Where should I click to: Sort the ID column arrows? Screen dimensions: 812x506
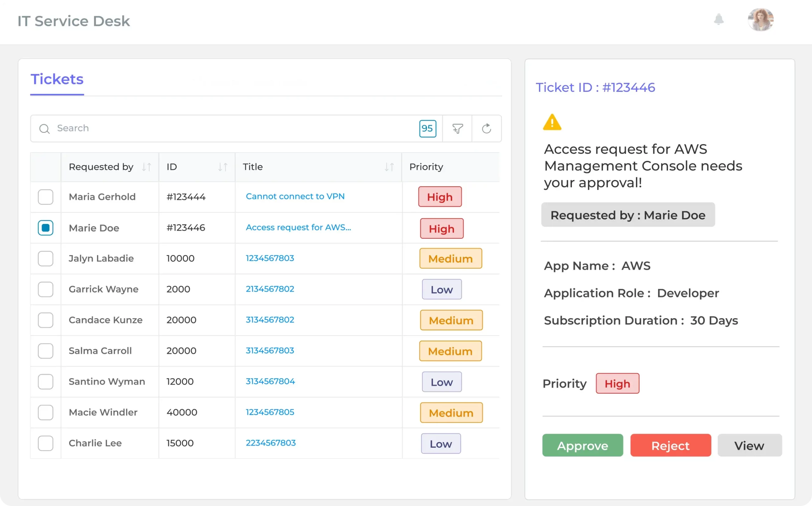pos(223,167)
